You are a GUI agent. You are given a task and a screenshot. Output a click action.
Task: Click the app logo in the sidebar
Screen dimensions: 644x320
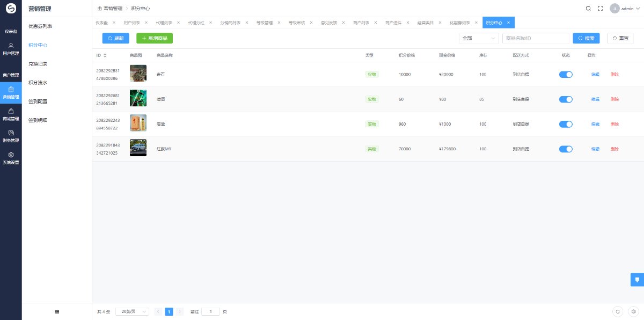tap(11, 9)
